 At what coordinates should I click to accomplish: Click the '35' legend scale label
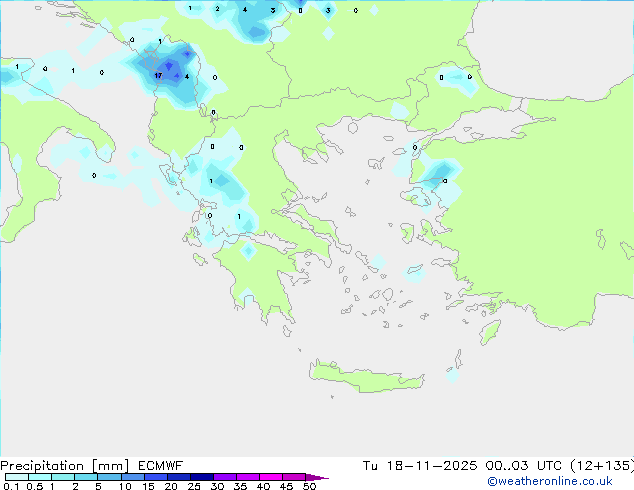pos(240,486)
